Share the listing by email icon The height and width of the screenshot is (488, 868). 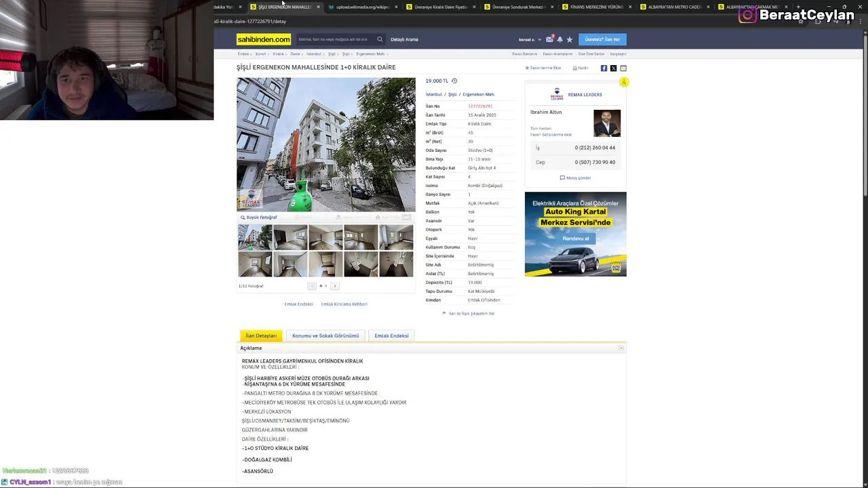click(623, 68)
